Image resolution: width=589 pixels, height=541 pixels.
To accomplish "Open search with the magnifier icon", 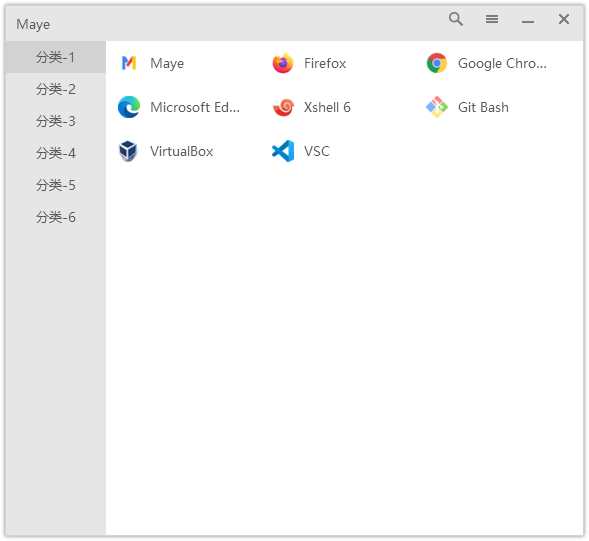I will pyautogui.click(x=456, y=19).
